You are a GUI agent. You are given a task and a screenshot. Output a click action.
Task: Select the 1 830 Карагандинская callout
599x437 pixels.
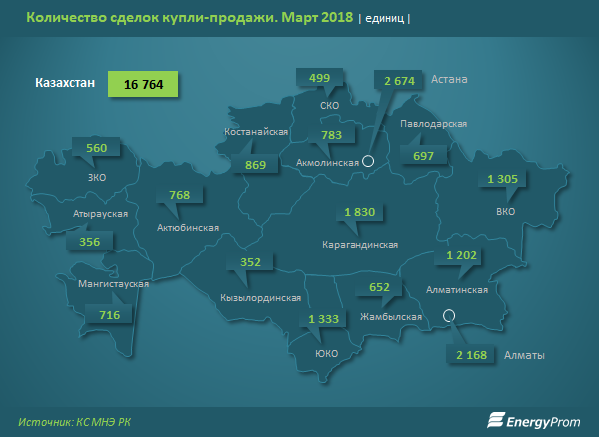[359, 212]
